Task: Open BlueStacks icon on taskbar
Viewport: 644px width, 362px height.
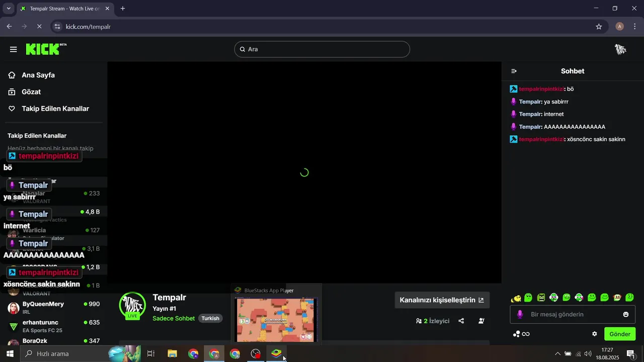Action: (x=276, y=354)
